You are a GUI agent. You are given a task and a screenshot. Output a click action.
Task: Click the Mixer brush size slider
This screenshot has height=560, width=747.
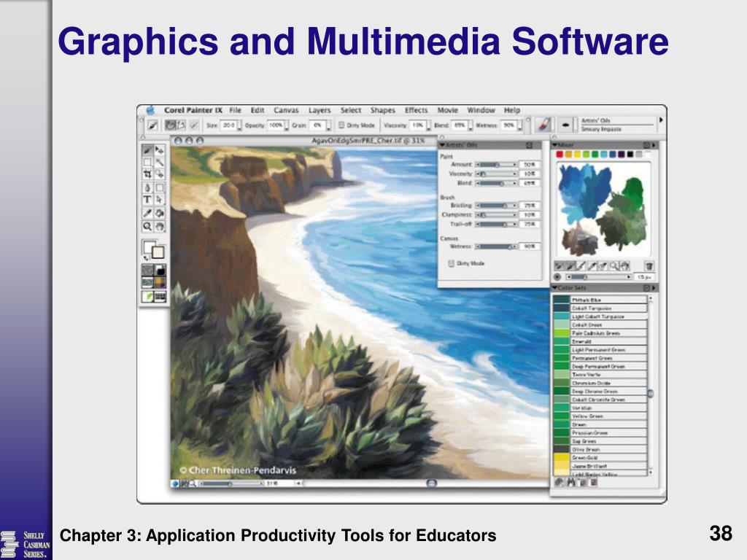pos(599,277)
